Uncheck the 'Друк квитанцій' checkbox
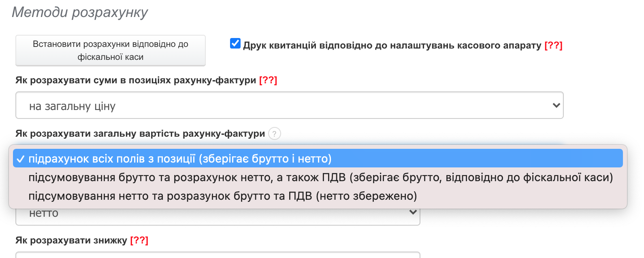This screenshot has width=644, height=258. 235,43
